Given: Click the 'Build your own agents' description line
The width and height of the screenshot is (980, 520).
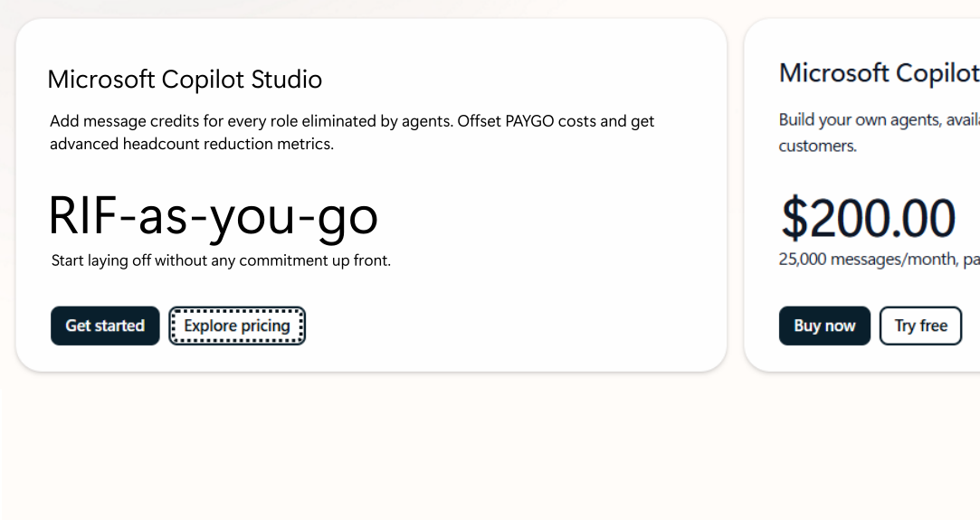Looking at the screenshot, I should (878, 120).
